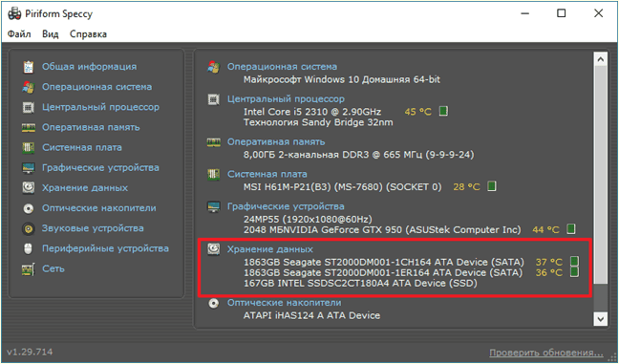Click the Проверить обновления link
Viewport: 619px width, 364px height.
pyautogui.click(x=546, y=353)
